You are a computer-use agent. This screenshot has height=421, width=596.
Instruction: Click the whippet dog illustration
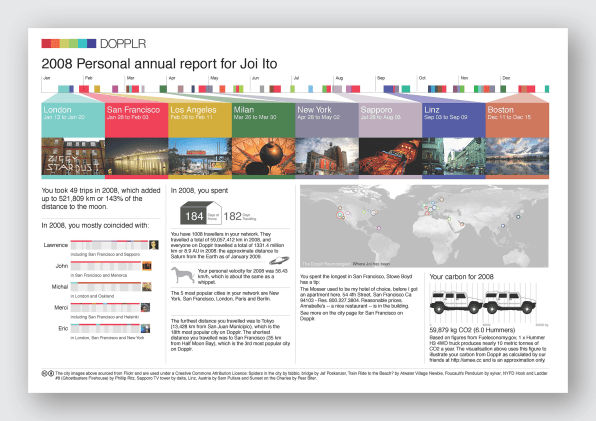pyautogui.click(x=183, y=275)
